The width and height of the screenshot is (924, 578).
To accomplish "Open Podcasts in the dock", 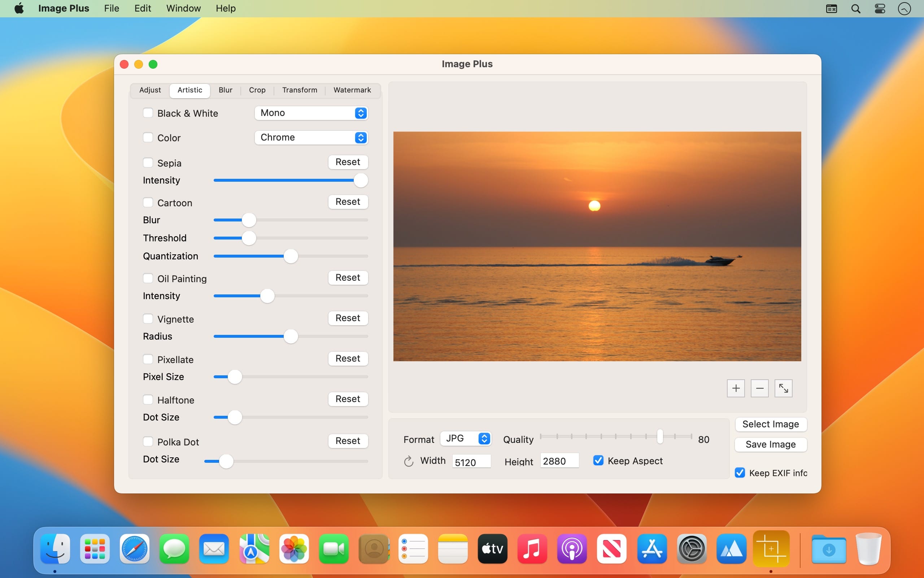I will point(572,549).
